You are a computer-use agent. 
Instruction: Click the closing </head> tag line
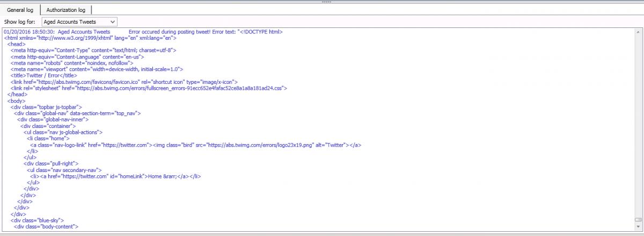(x=17, y=94)
